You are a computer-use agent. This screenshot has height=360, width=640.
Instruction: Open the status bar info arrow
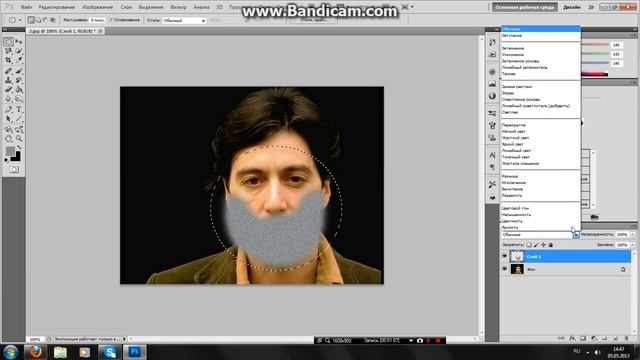125,339
